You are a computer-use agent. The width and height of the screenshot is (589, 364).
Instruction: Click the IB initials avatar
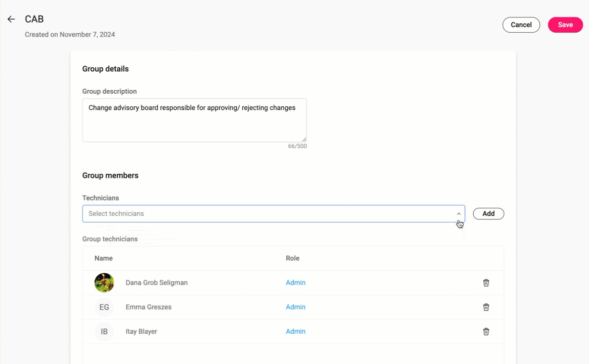point(104,331)
